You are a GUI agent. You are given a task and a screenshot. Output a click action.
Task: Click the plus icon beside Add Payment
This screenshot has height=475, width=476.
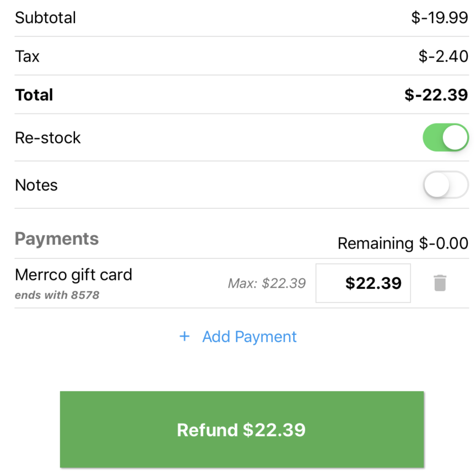pyautogui.click(x=185, y=337)
